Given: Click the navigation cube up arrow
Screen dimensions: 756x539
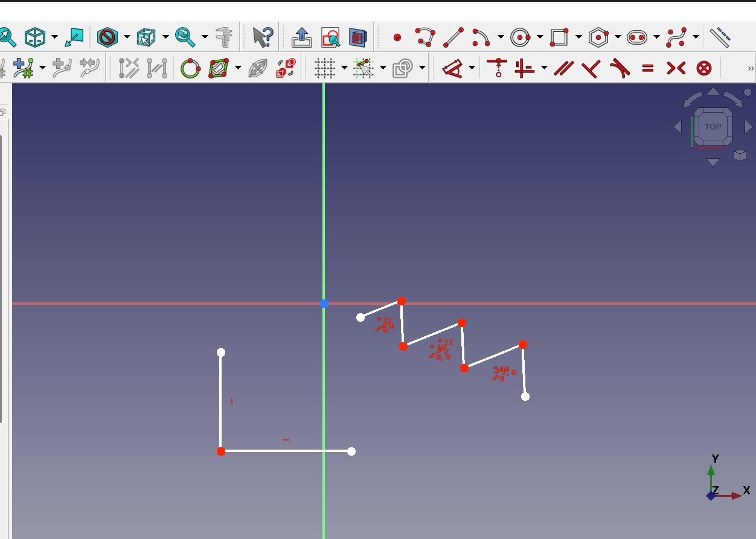Looking at the screenshot, I should (x=713, y=92).
